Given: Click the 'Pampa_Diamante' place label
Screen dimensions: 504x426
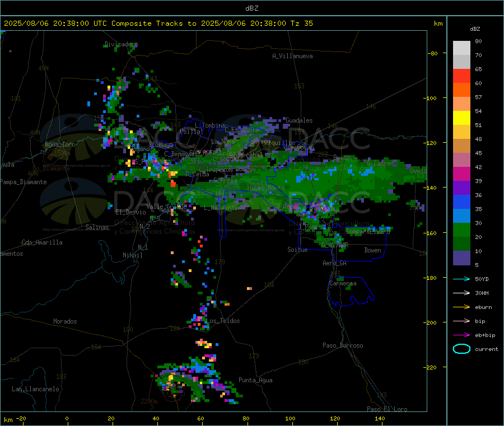Looking at the screenshot, I should 24,182.
